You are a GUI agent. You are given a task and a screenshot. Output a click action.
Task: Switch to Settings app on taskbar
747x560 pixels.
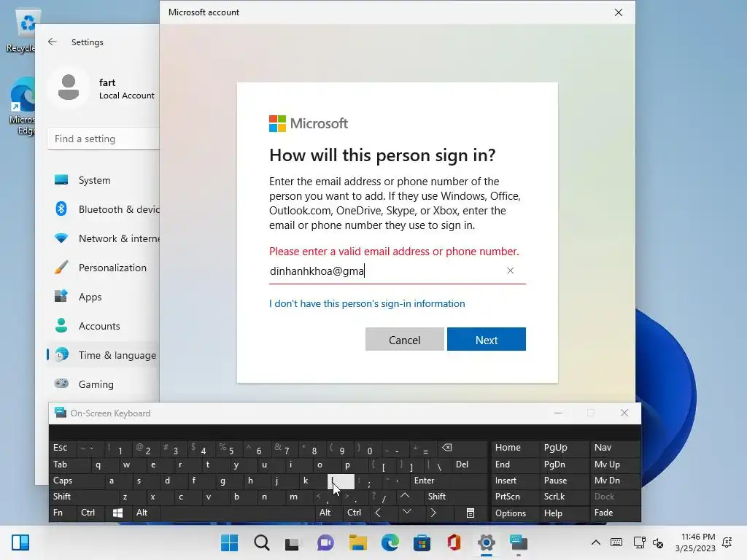point(487,542)
